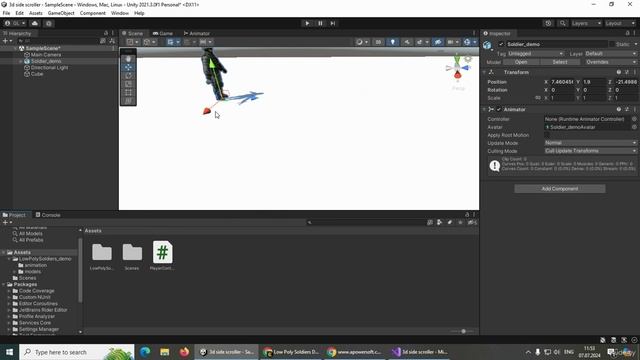Click the Step frame button
The image size is (640, 360).
[333, 23]
